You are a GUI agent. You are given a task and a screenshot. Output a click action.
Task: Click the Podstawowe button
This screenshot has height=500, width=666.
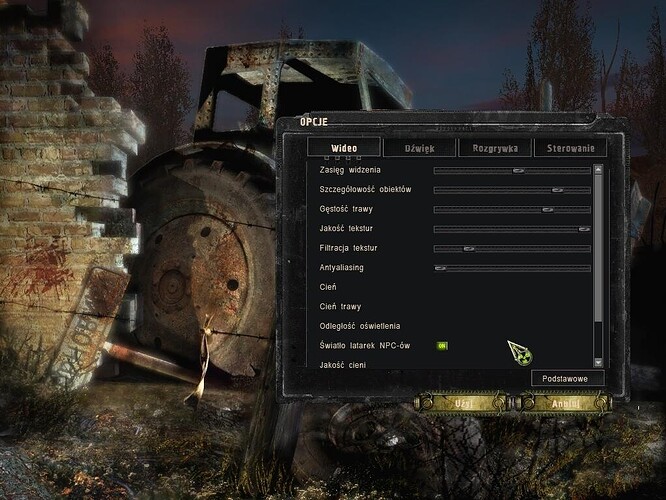coord(568,379)
